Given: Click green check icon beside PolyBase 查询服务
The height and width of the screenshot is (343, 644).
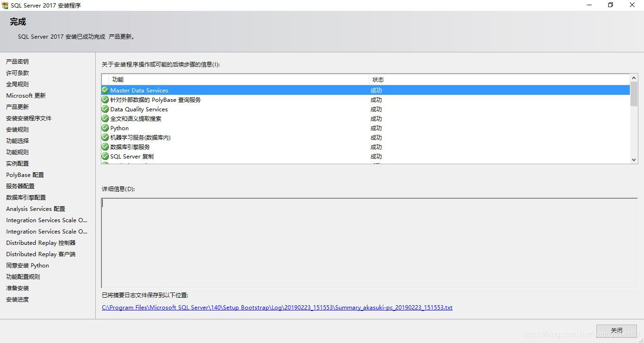Looking at the screenshot, I should pos(105,100).
